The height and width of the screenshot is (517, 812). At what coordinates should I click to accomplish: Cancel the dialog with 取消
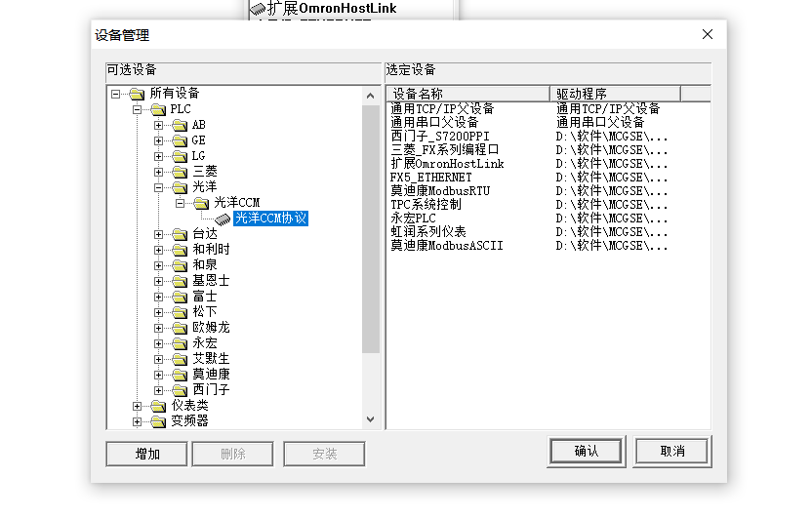coord(671,452)
